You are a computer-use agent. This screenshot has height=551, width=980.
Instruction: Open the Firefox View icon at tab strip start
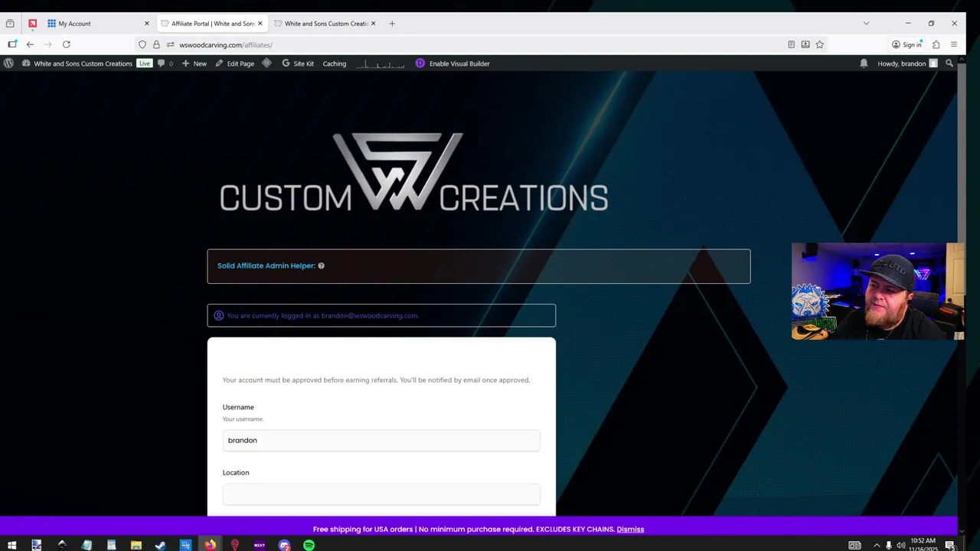[10, 23]
